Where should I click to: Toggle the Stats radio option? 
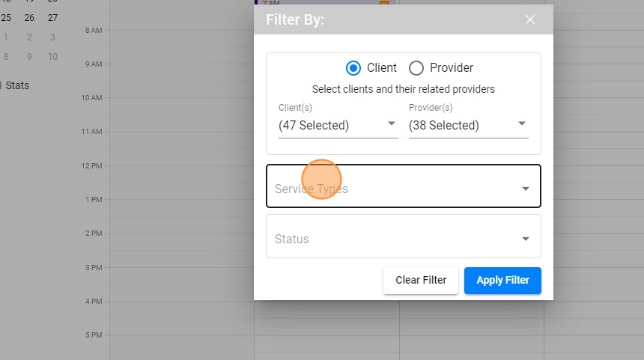1,85
